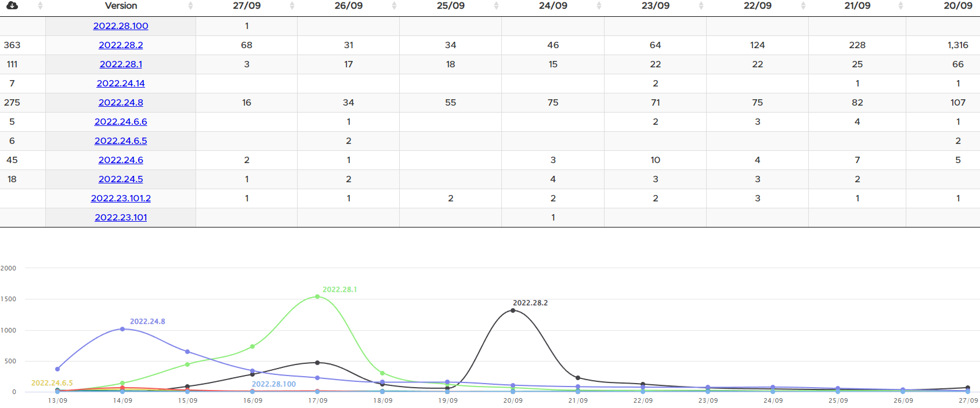Click the 20/09 x-axis label
The image size is (980, 408).
(513, 400)
